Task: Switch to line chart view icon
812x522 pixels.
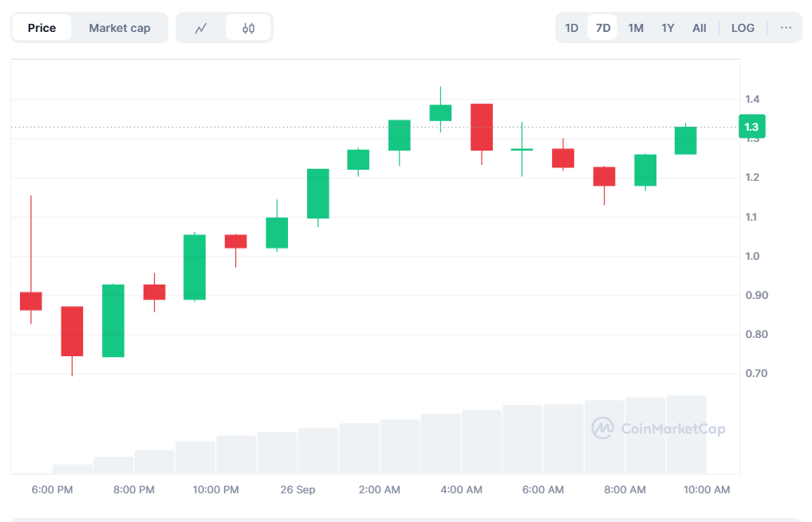Action: [x=201, y=28]
